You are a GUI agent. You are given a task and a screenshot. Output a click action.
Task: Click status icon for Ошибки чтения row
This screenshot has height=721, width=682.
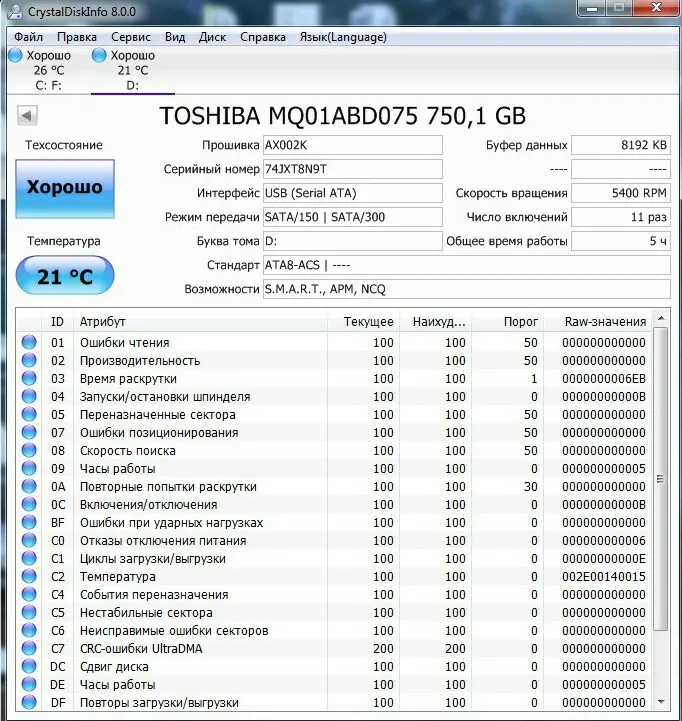[x=29, y=342]
